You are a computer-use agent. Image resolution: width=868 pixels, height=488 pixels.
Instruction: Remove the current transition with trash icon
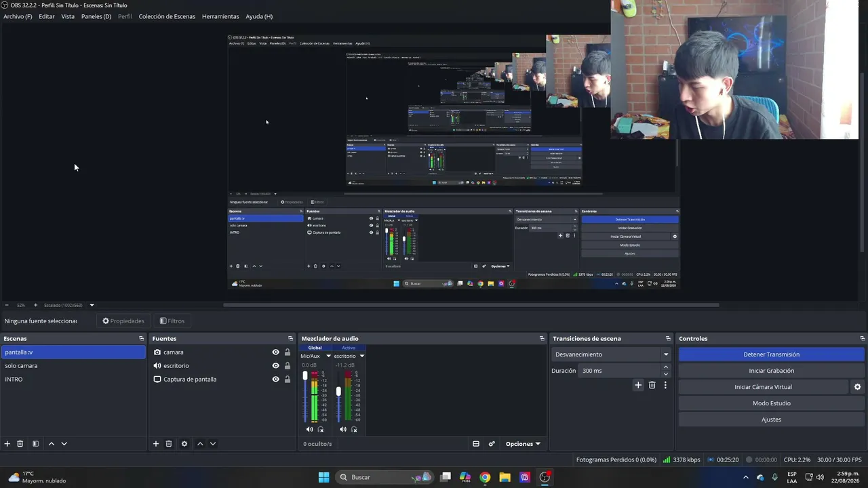pos(652,385)
